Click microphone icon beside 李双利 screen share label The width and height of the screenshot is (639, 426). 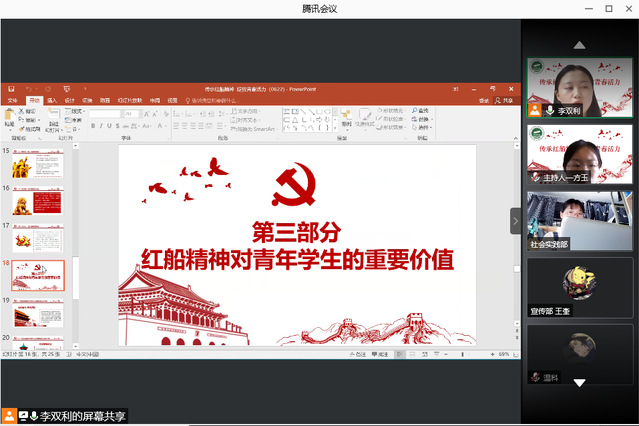coord(33,415)
